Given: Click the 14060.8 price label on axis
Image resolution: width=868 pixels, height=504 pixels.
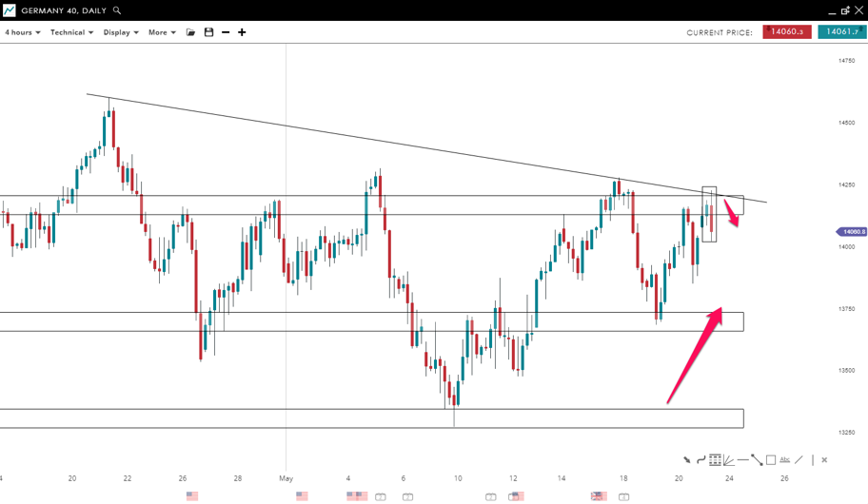Looking at the screenshot, I should click(852, 232).
